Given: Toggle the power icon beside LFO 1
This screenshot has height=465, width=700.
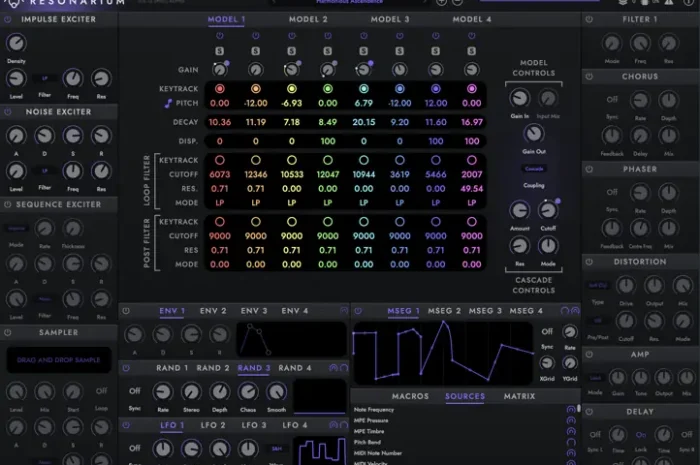Looking at the screenshot, I should click(x=126, y=425).
